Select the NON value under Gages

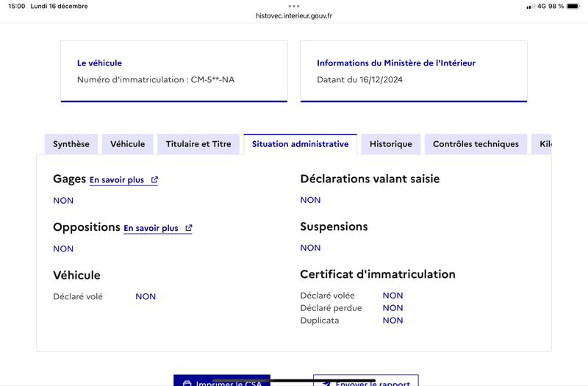click(63, 201)
